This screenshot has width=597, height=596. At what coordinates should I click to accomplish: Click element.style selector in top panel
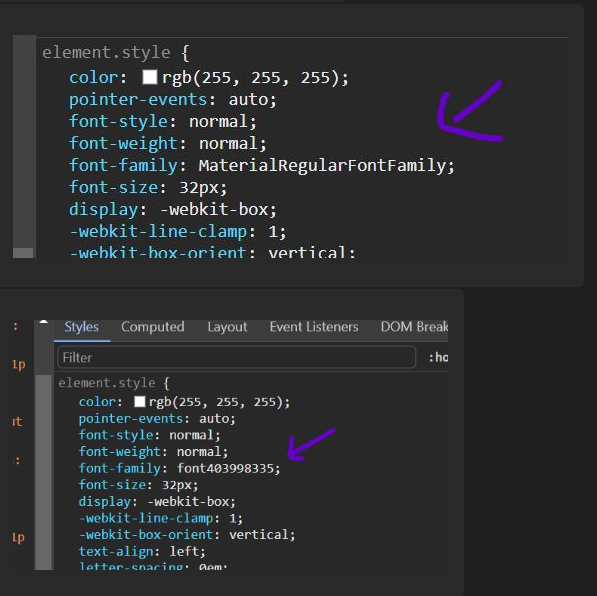coord(106,52)
